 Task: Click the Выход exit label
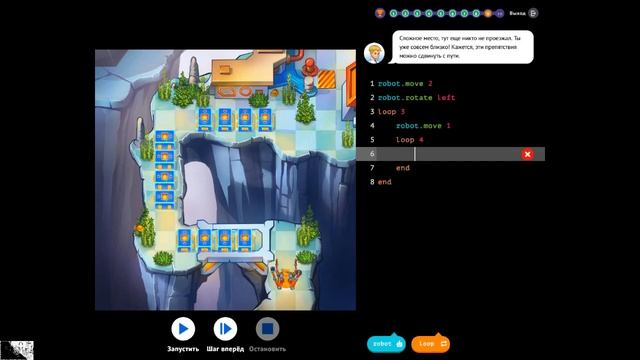click(x=517, y=13)
